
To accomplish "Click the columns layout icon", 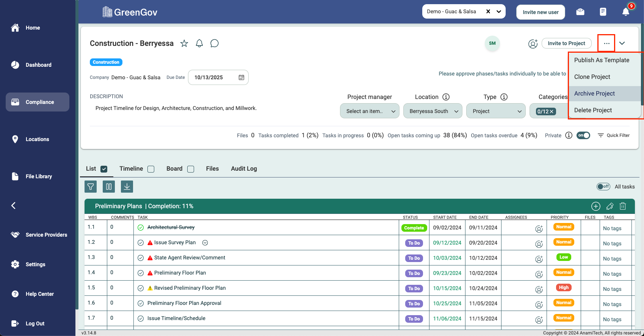I will coord(109,187).
